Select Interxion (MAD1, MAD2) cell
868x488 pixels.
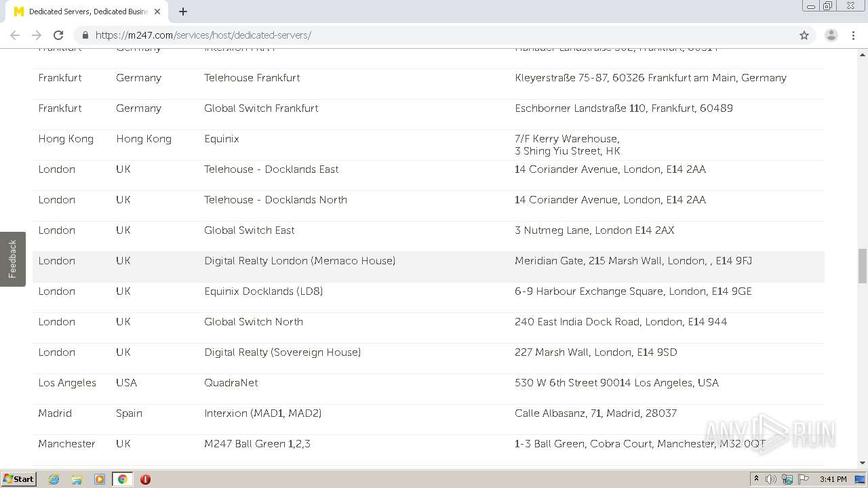[263, 413]
